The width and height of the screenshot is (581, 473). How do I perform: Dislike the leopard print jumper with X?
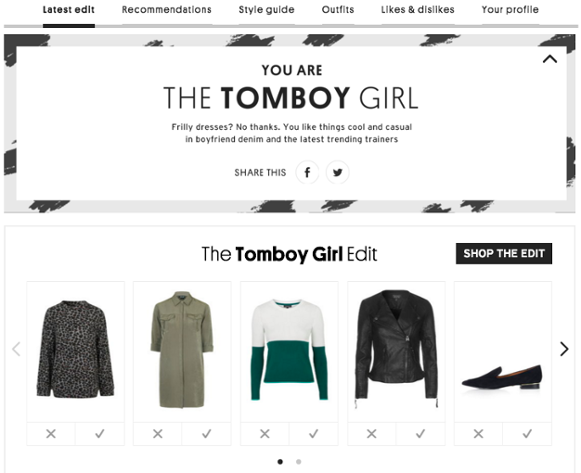click(x=51, y=434)
